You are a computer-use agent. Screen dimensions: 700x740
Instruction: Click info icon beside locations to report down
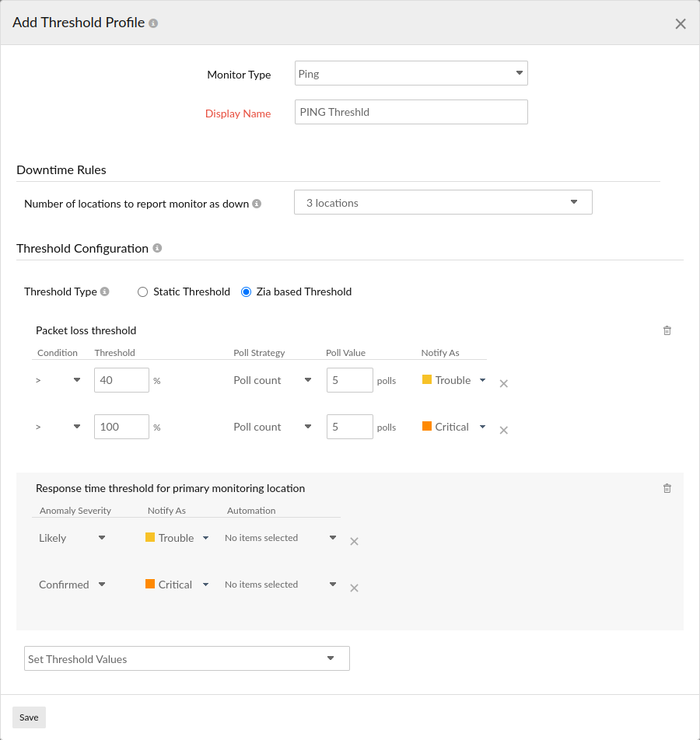(x=257, y=204)
